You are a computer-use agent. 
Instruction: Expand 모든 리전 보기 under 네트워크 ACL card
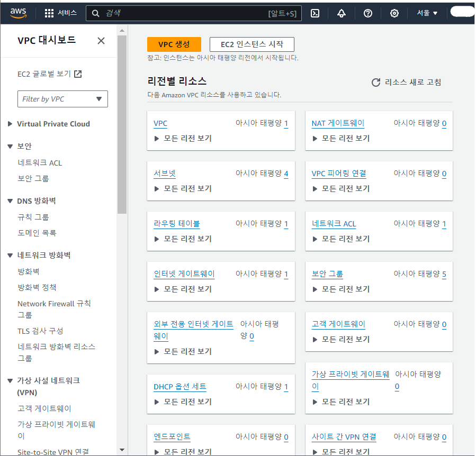(x=341, y=239)
